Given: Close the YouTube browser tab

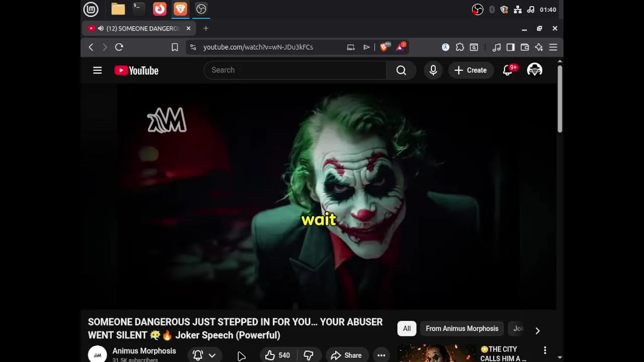Looking at the screenshot, I should click(x=188, y=29).
